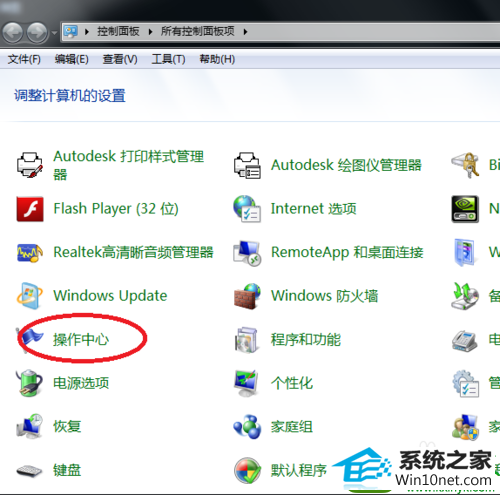Click the BitLocker padlock and keys icon
This screenshot has height=495, width=500.
(465, 165)
